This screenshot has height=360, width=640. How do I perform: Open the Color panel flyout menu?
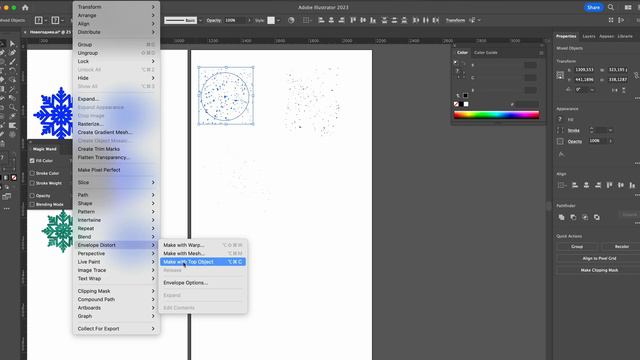[541, 53]
